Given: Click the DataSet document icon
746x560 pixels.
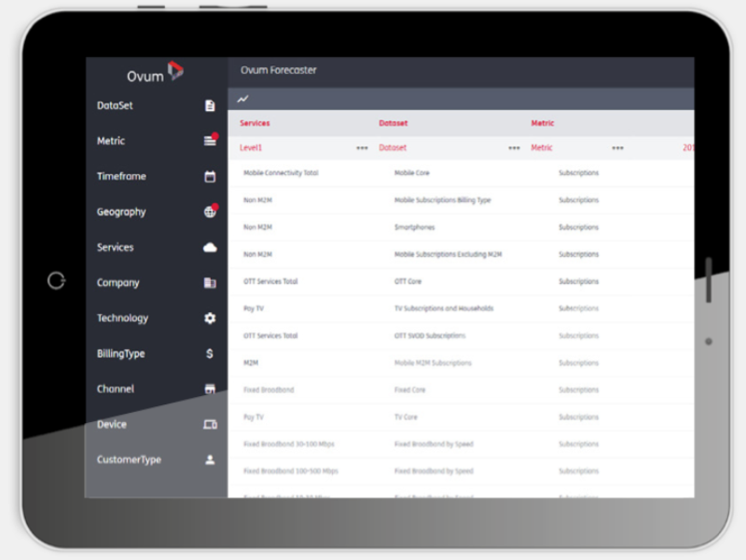Looking at the screenshot, I should [x=210, y=105].
